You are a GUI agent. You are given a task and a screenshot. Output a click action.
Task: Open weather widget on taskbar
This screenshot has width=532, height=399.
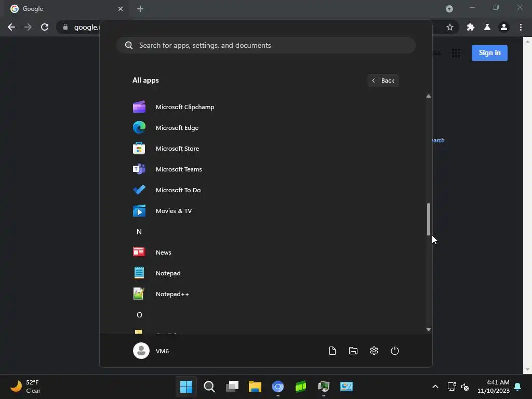coord(25,387)
